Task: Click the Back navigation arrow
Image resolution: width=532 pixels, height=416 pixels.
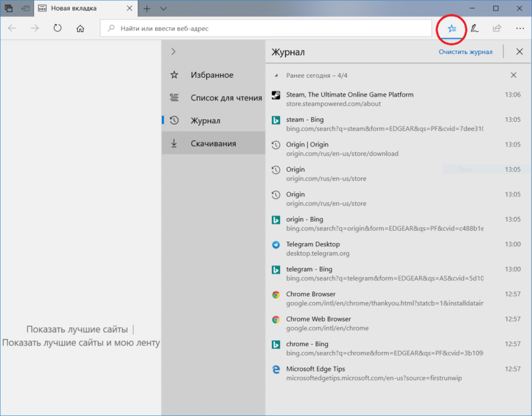Action: pos(12,29)
